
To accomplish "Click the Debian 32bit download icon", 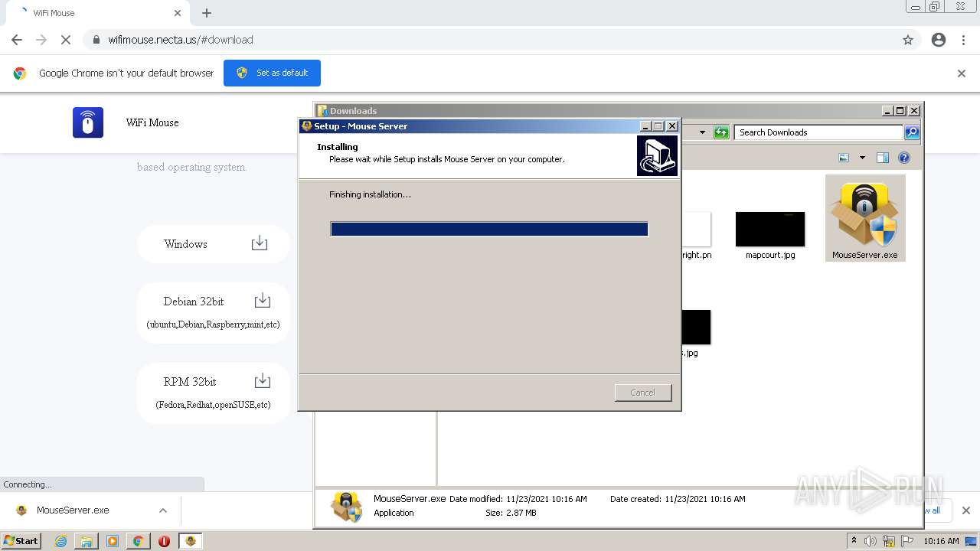I will [262, 300].
